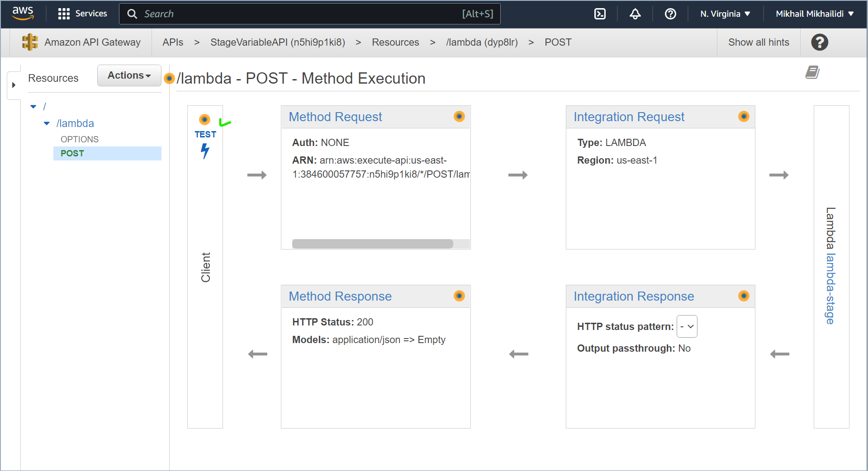
Task: Select the OPTIONS method in the tree
Action: tap(79, 139)
